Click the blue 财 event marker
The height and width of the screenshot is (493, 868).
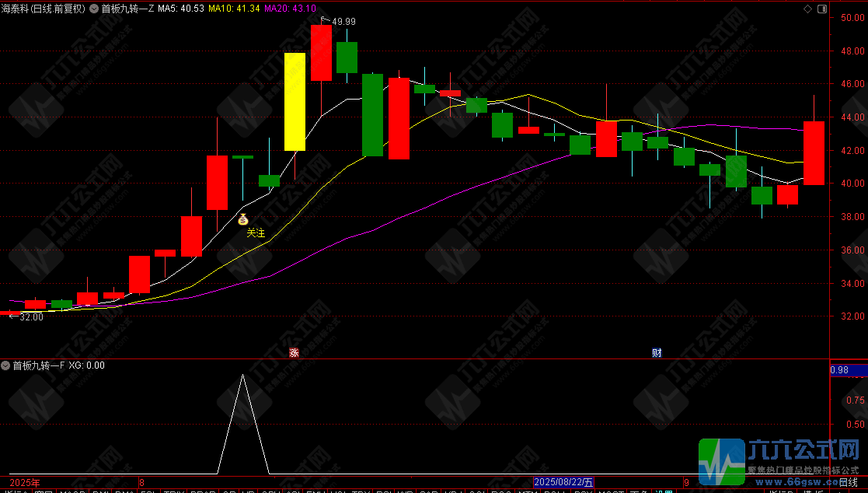click(657, 352)
